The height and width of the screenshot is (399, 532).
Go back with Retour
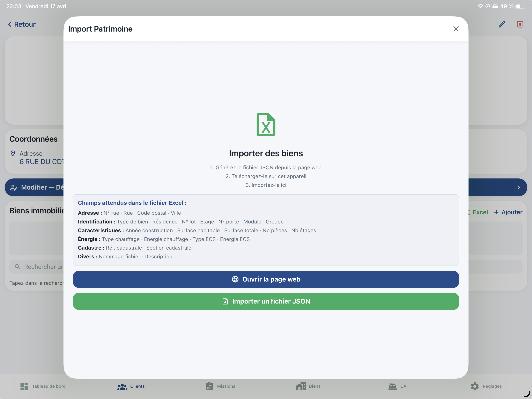[x=22, y=24]
